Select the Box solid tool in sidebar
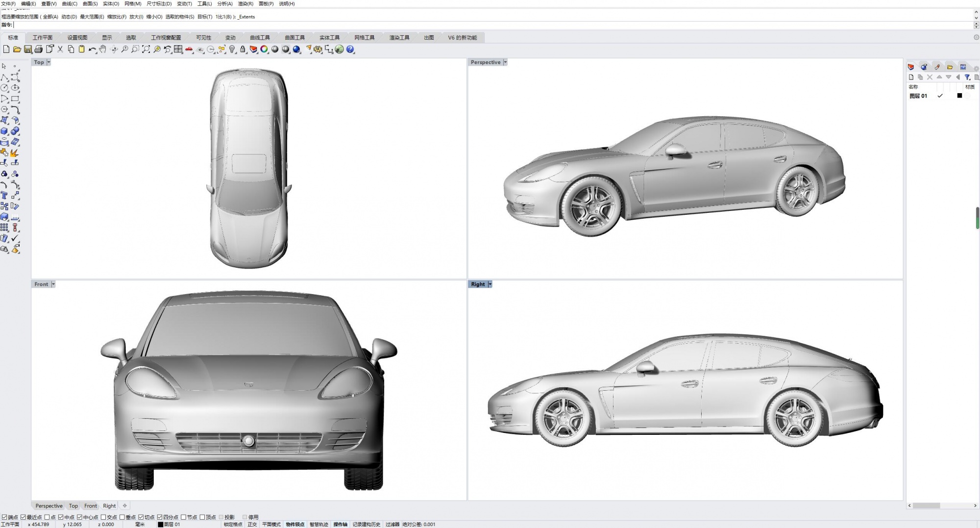 [4, 131]
